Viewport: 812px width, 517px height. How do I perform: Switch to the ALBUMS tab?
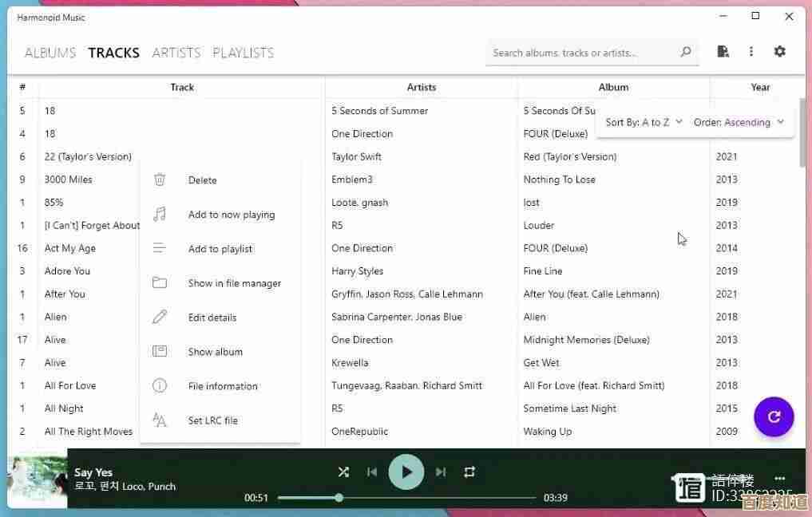tap(50, 53)
